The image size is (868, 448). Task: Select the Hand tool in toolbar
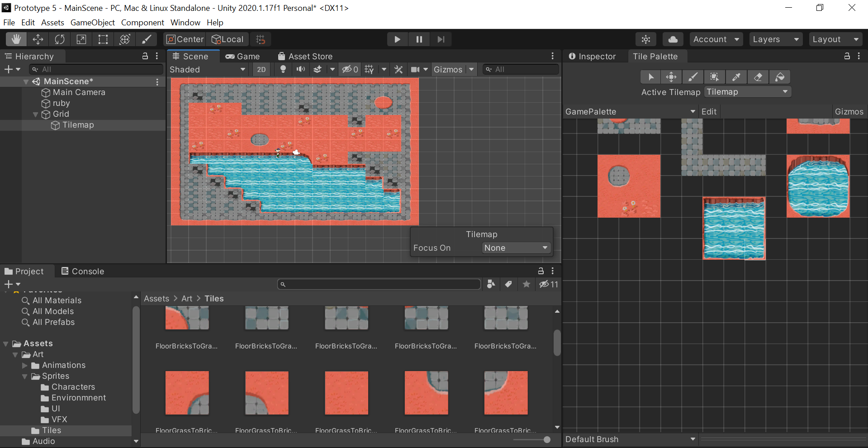coord(16,39)
